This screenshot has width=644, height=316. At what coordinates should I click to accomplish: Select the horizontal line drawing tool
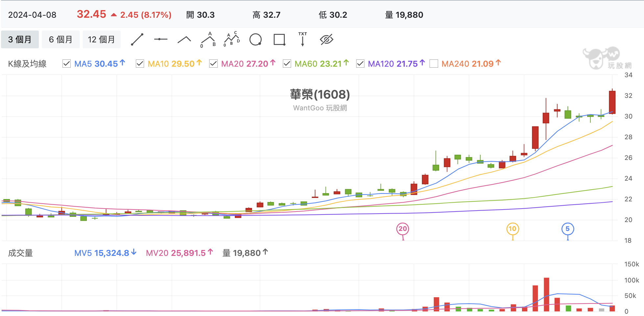pyautogui.click(x=161, y=39)
